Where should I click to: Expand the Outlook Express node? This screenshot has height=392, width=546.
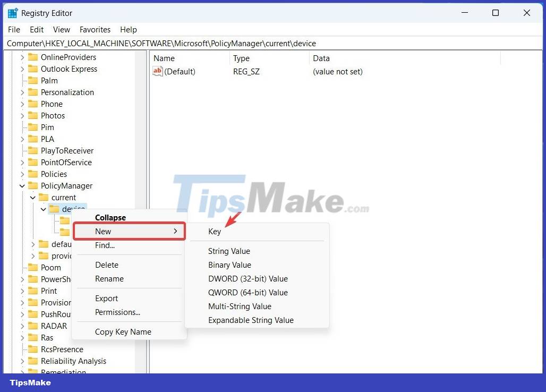[x=22, y=69]
